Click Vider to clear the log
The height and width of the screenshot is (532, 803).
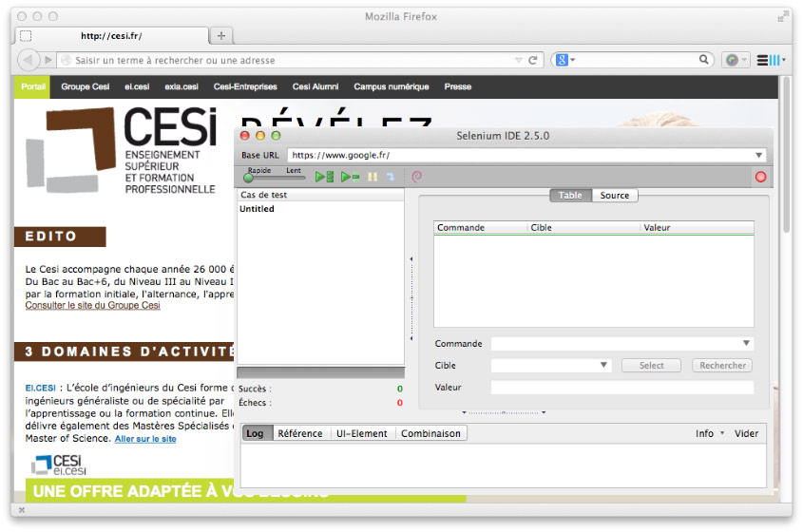(746, 433)
